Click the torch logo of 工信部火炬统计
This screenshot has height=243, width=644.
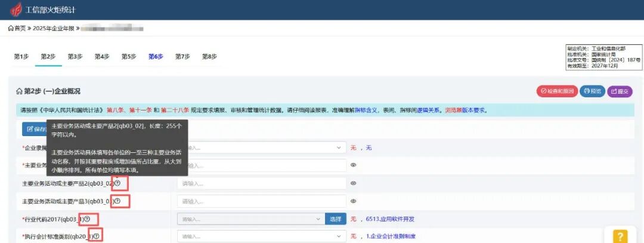pos(16,9)
